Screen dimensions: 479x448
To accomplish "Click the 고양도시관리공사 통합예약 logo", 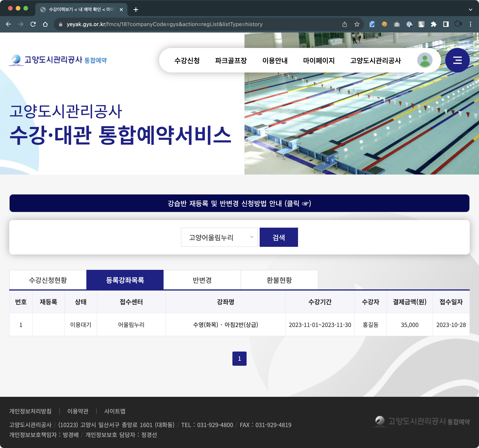I will [x=58, y=60].
